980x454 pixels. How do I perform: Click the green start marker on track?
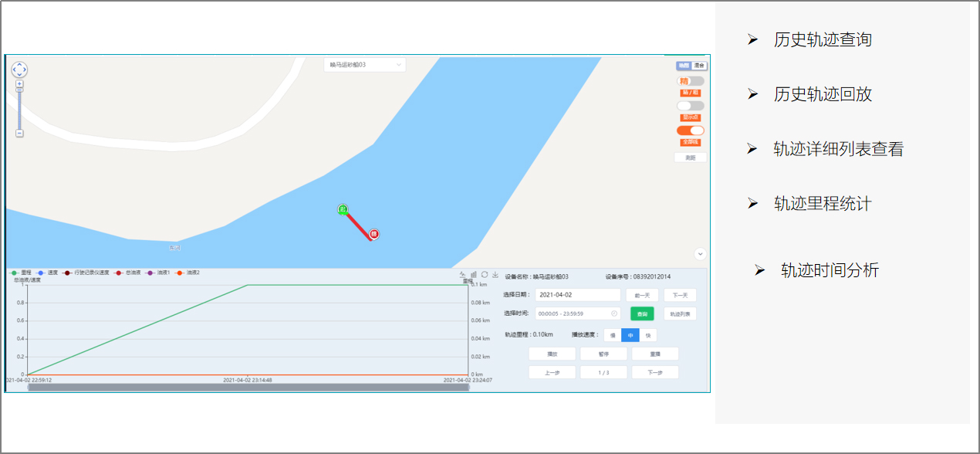tap(343, 209)
